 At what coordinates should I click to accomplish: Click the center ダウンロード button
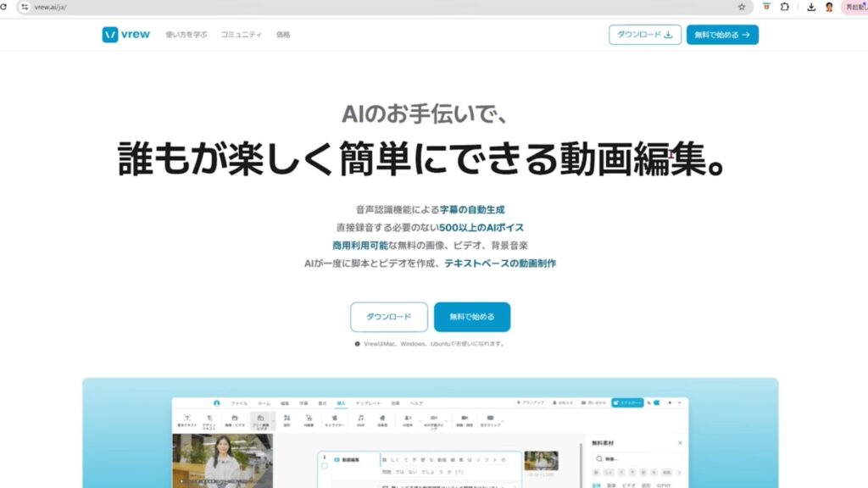coord(389,317)
